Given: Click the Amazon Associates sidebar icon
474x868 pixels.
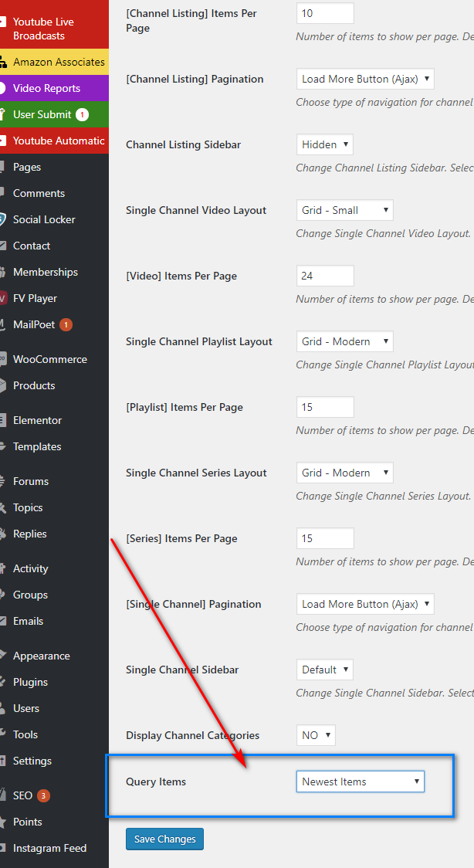Looking at the screenshot, I should point(3,62).
